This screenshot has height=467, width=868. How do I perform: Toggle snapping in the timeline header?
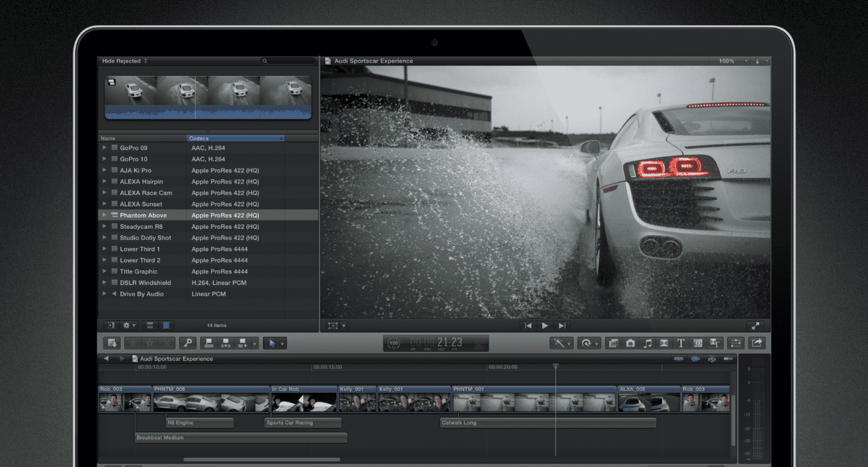[x=728, y=359]
